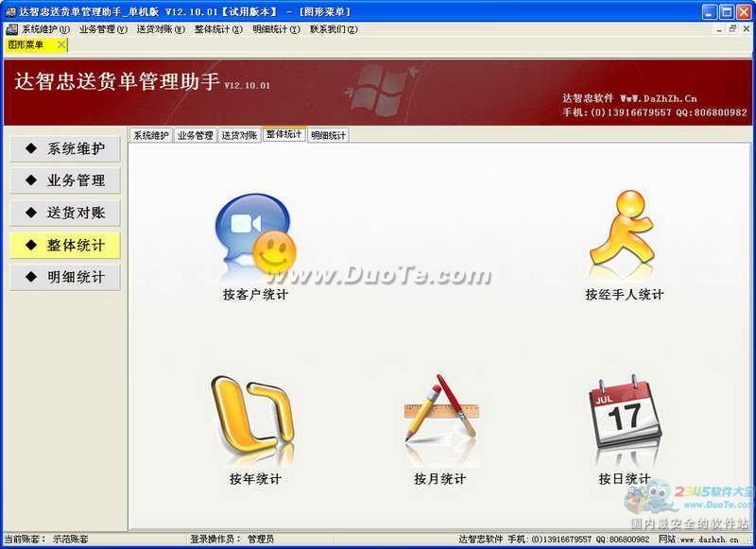Click the app icon in menu bar
Viewport: 756px width, 549px height.
11,29
